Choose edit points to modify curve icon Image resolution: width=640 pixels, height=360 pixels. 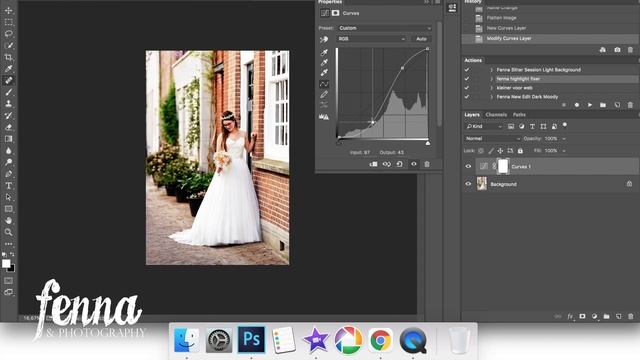324,84
